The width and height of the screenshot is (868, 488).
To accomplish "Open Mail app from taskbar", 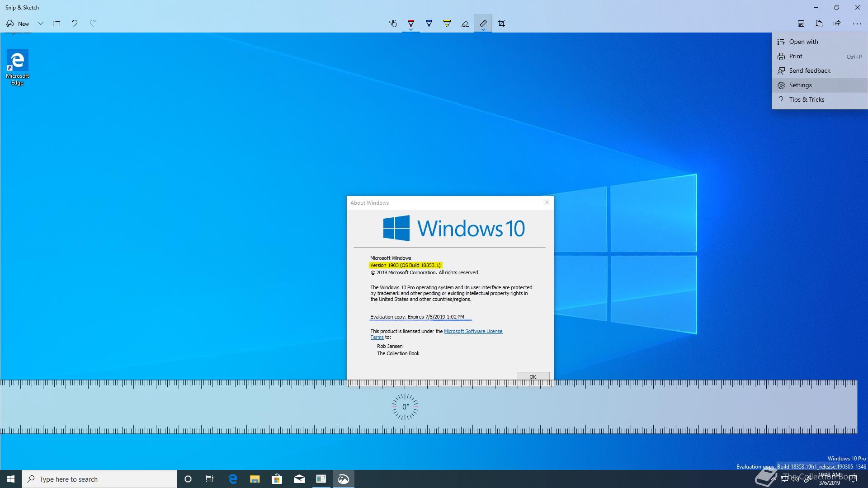I will pyautogui.click(x=299, y=479).
